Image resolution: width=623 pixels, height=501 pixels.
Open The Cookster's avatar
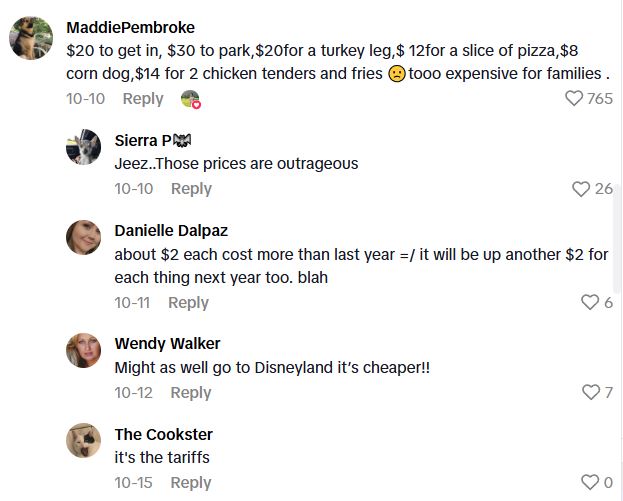[x=83, y=441]
